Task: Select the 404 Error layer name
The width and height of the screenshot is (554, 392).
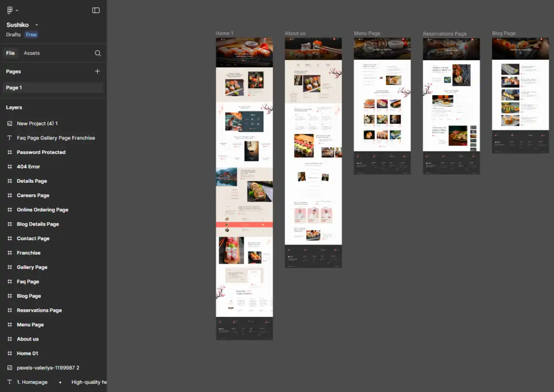Action: point(28,166)
